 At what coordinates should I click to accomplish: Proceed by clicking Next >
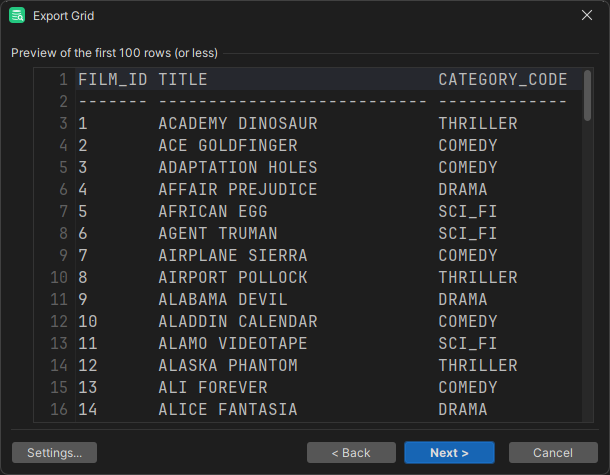click(449, 453)
